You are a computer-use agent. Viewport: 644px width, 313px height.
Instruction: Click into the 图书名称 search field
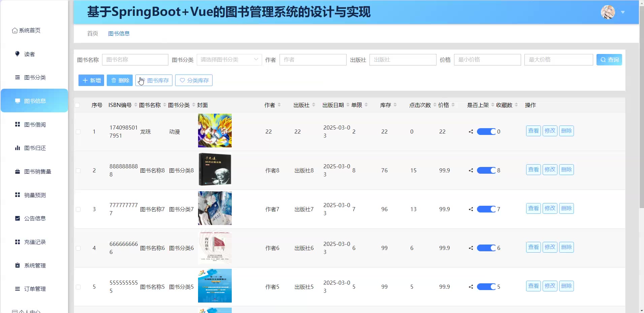pyautogui.click(x=135, y=60)
